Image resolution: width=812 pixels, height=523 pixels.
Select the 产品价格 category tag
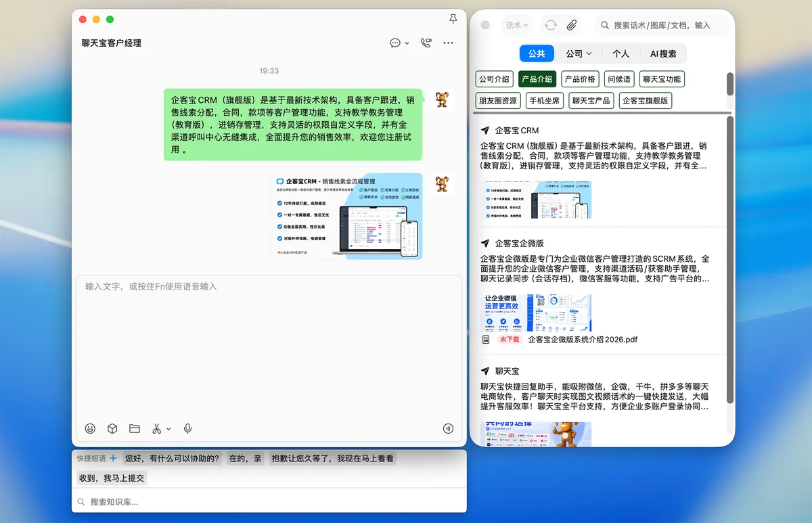(580, 79)
